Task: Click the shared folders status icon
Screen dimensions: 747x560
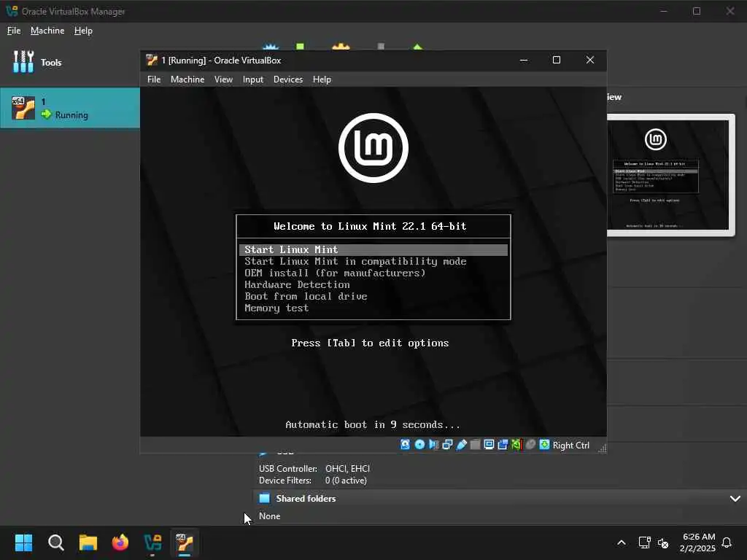Action: coord(475,445)
